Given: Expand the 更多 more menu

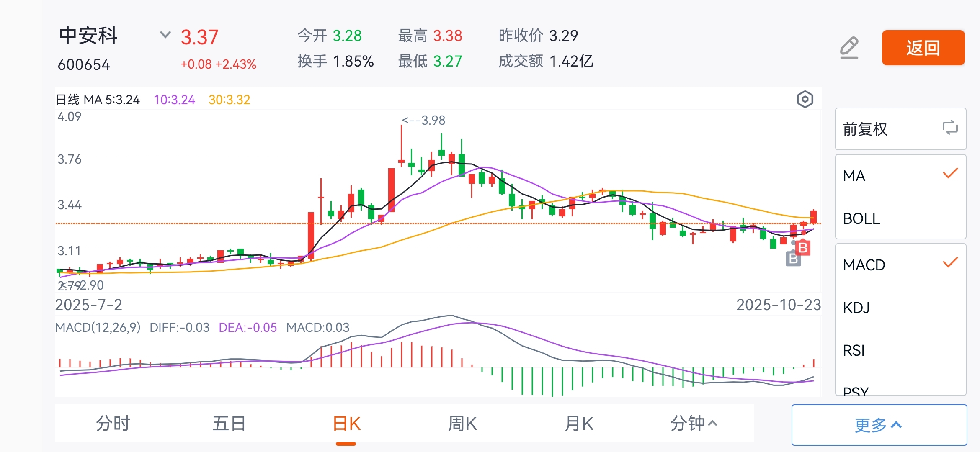Looking at the screenshot, I should (879, 425).
